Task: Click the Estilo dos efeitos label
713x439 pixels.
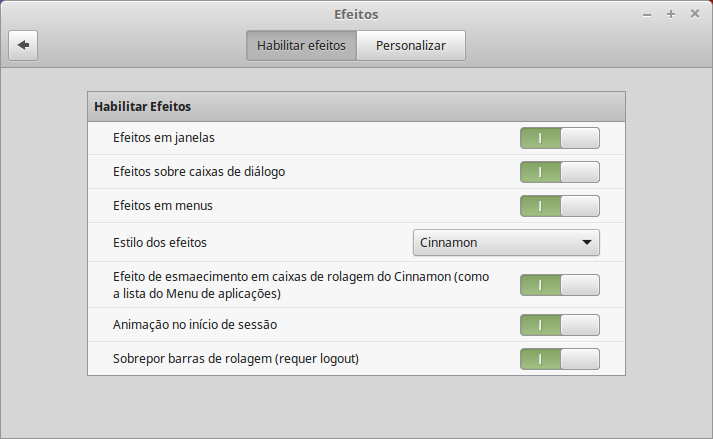Action: (167, 242)
